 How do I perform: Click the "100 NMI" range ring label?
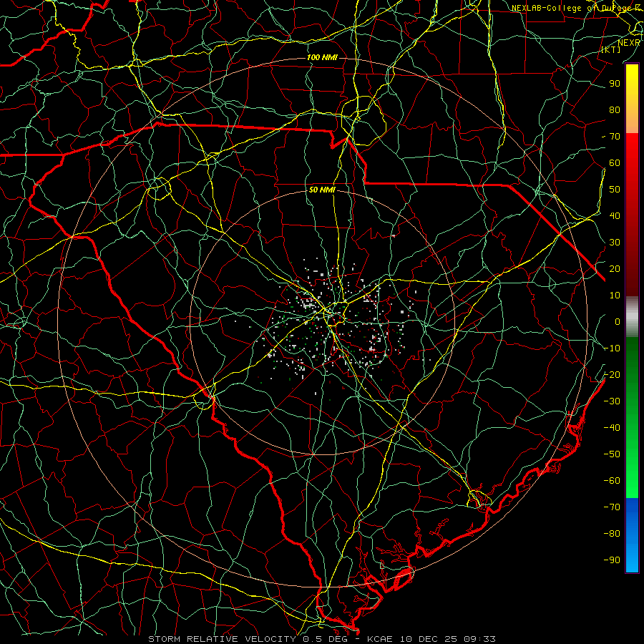coord(322,57)
